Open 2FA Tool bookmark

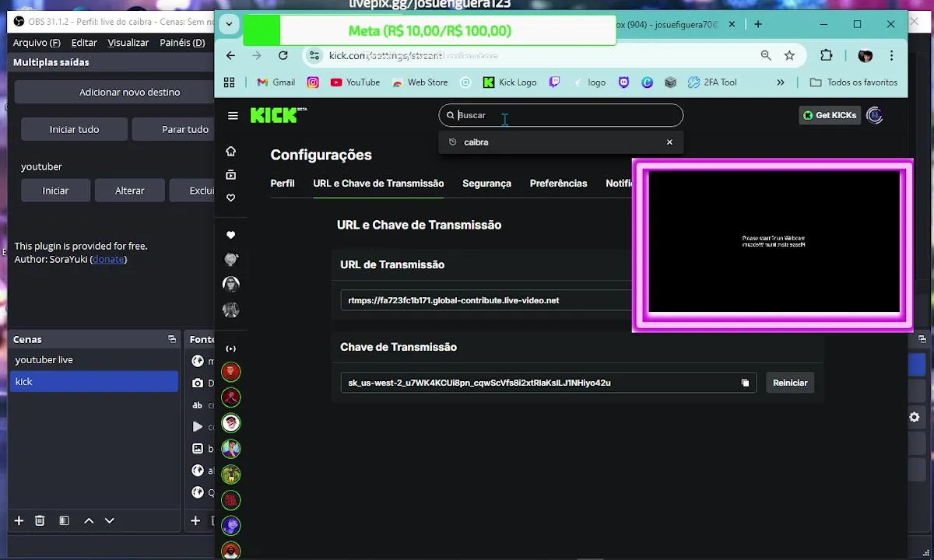coord(712,82)
